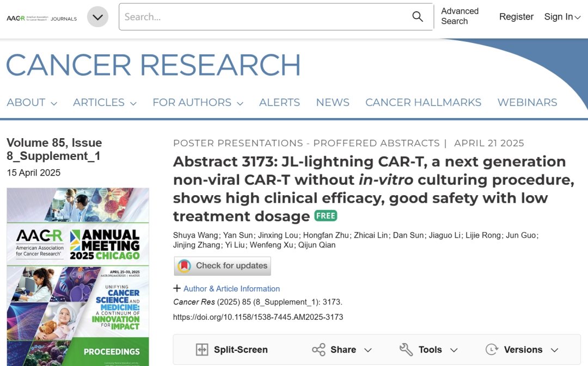Viewport: 588px width, 366px height.
Task: Click the Versions clock icon
Action: tap(492, 350)
